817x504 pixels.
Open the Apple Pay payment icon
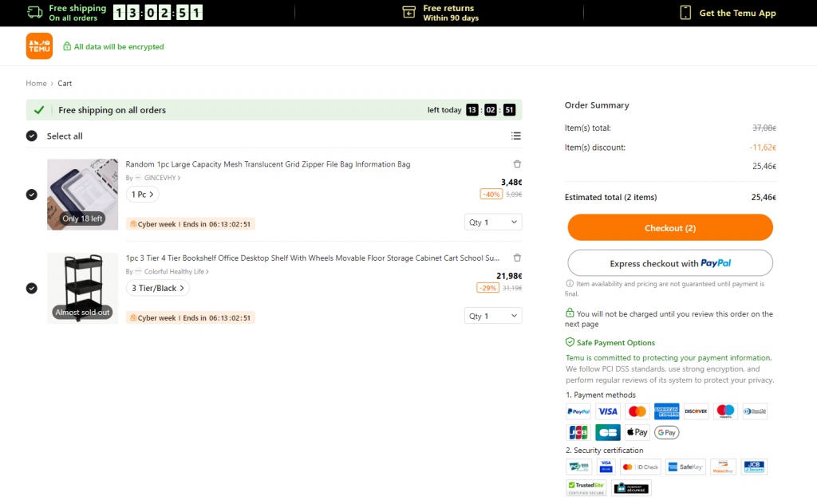click(x=636, y=432)
